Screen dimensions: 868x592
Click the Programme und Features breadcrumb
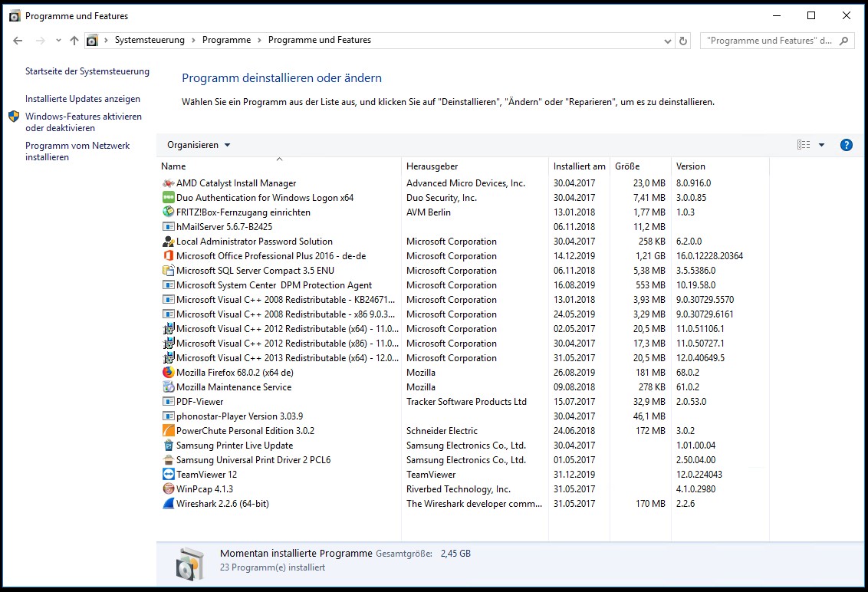click(320, 41)
